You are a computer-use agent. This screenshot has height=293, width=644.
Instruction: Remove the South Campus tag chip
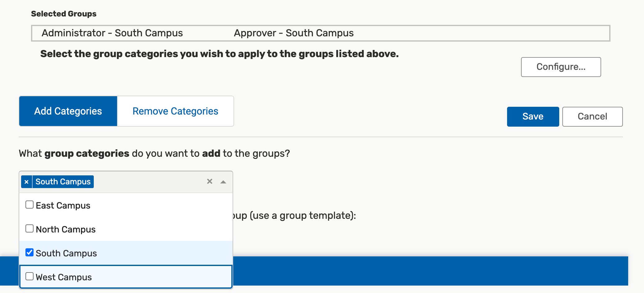(x=27, y=182)
